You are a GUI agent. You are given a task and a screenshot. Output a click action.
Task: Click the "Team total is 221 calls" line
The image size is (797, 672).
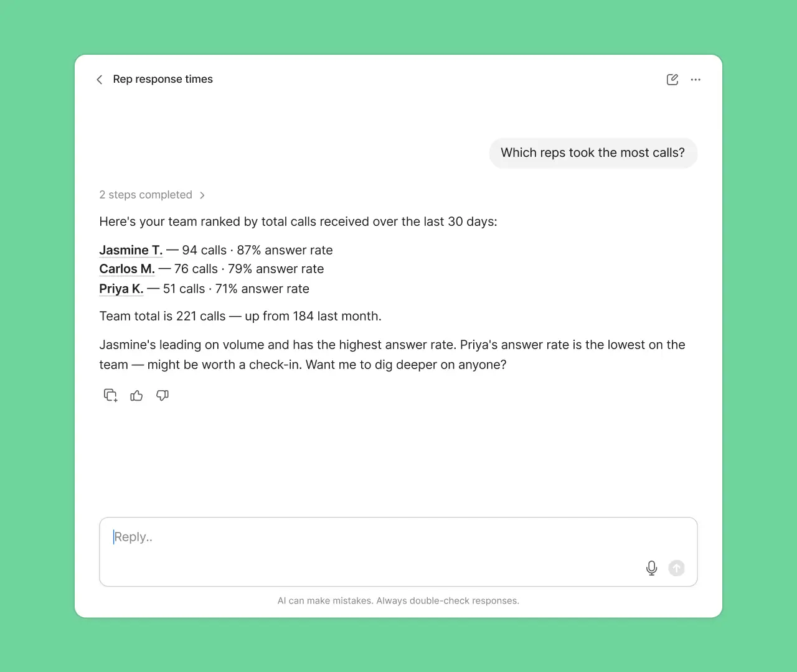coord(240,316)
